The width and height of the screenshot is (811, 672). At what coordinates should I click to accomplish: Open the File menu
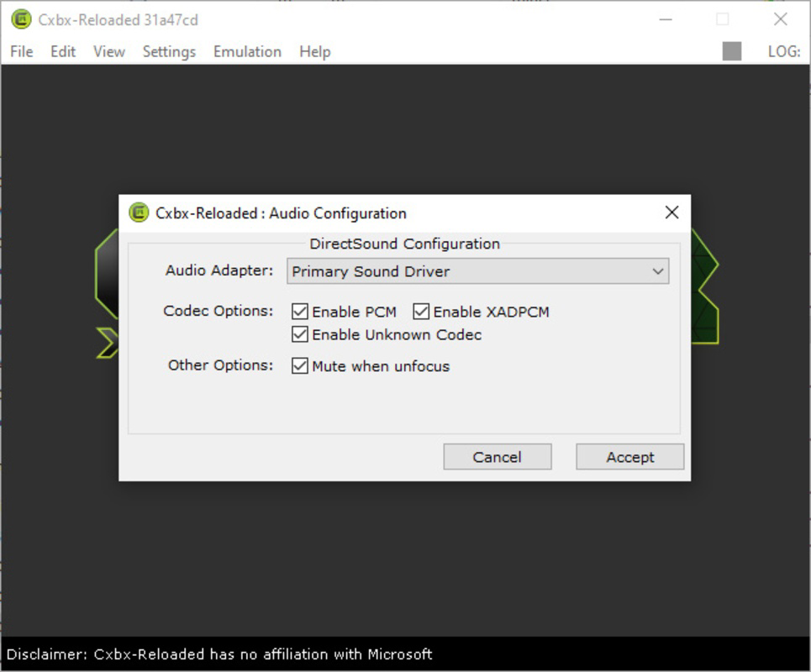[22, 52]
